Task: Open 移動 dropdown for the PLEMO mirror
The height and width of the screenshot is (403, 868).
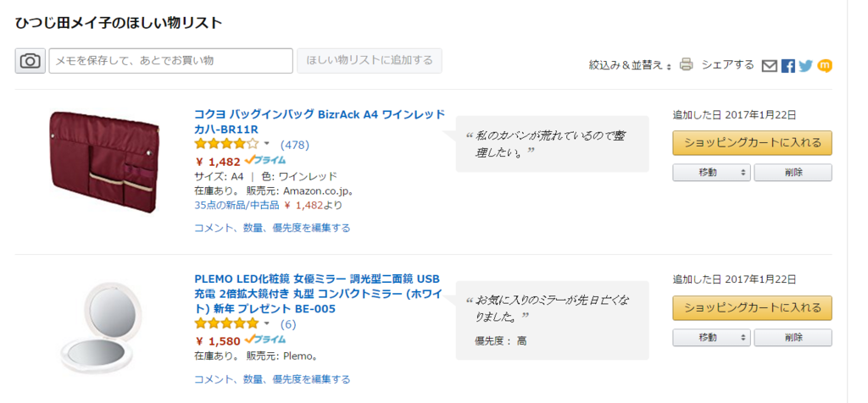Action: [x=711, y=337]
